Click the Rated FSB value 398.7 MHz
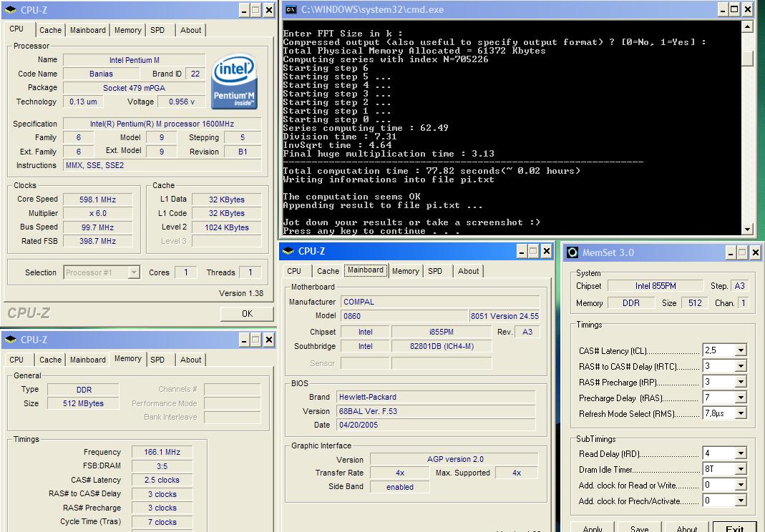 pyautogui.click(x=97, y=241)
